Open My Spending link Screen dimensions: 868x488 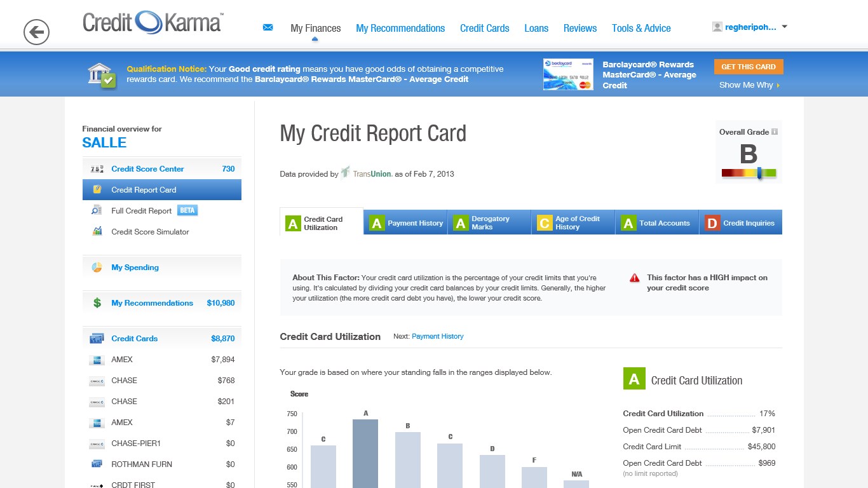[x=135, y=268]
